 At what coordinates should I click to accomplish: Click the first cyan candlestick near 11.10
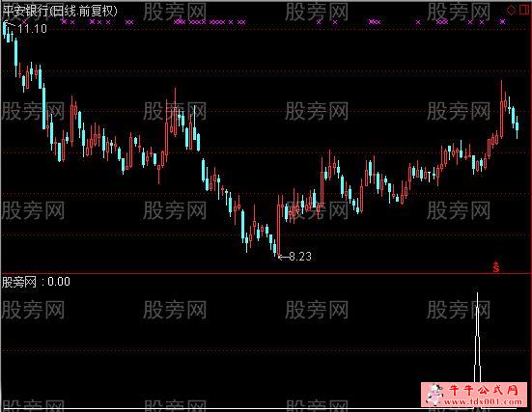point(5,29)
